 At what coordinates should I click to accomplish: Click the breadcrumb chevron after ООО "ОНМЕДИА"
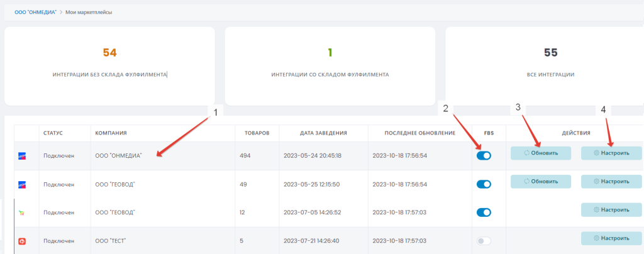point(61,12)
